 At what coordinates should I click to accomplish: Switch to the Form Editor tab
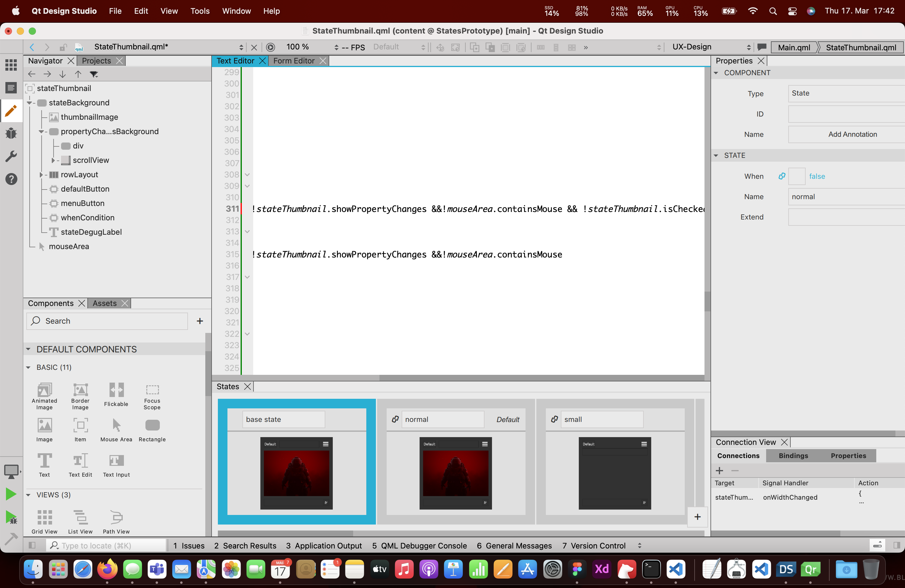[x=294, y=61]
